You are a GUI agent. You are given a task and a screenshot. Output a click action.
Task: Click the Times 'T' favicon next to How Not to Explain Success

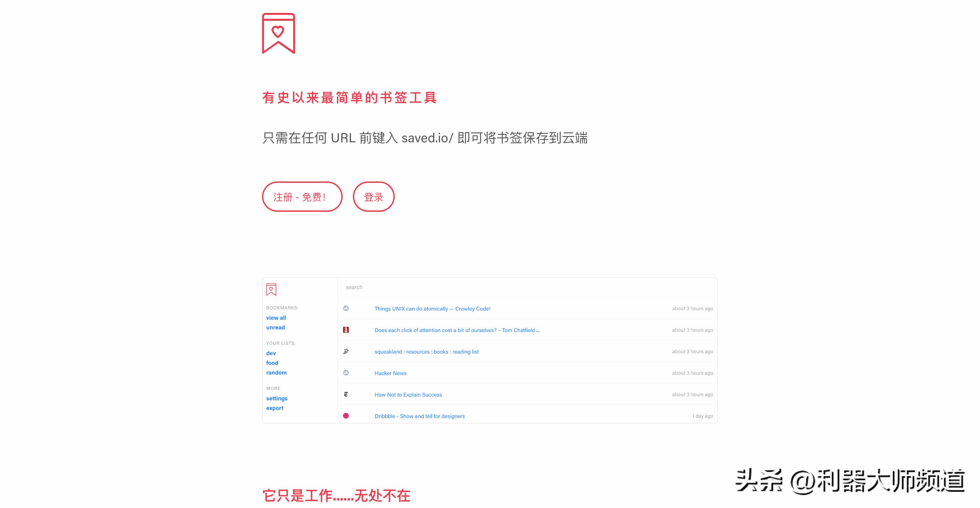pyautogui.click(x=346, y=394)
